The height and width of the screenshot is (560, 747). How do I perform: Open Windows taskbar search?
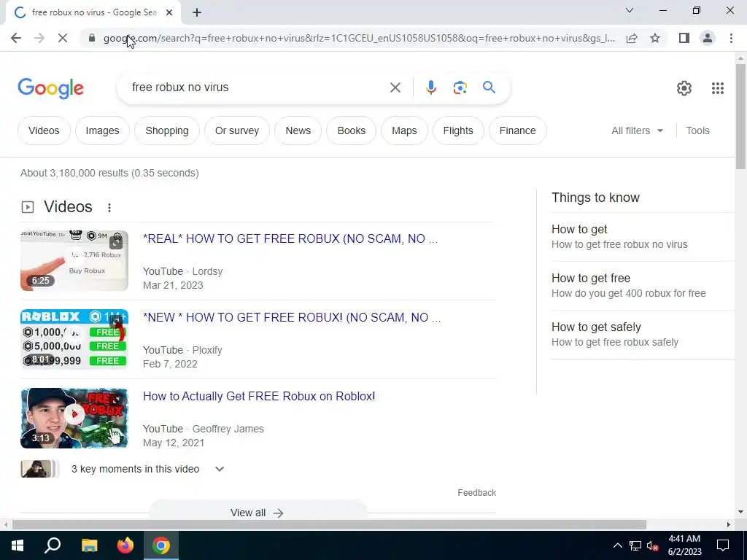tap(53, 545)
